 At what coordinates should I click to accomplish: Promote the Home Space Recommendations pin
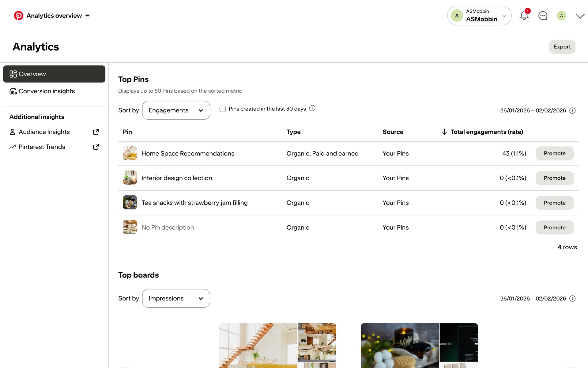pos(554,153)
